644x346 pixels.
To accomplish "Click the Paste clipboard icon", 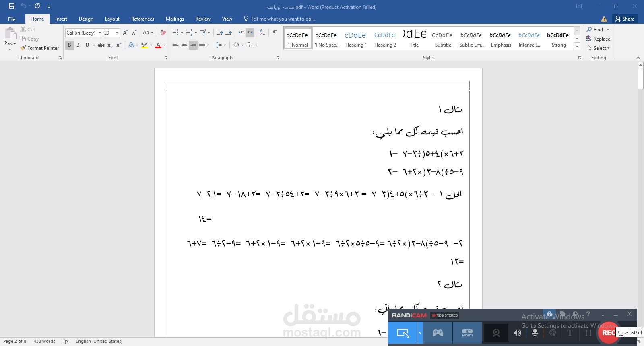I will [x=10, y=33].
